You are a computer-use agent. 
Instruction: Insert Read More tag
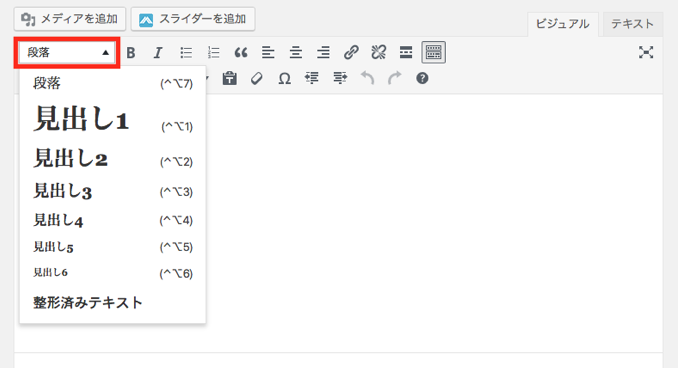pyautogui.click(x=406, y=53)
